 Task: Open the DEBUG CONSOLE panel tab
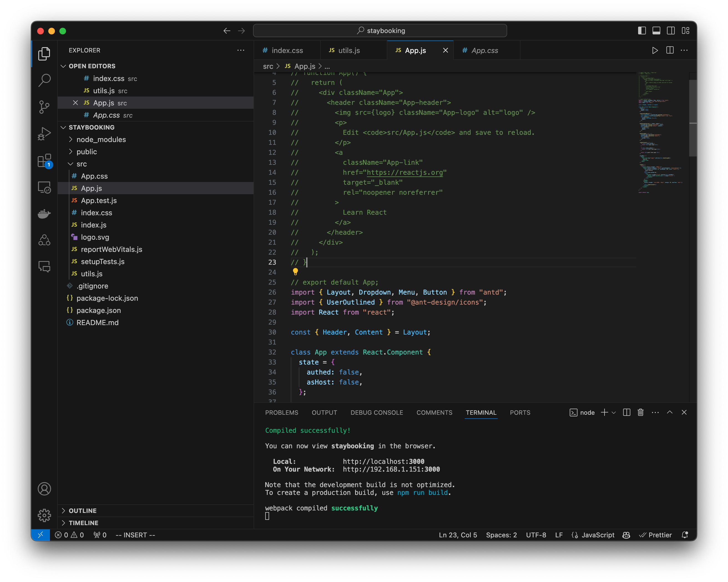[x=377, y=412]
